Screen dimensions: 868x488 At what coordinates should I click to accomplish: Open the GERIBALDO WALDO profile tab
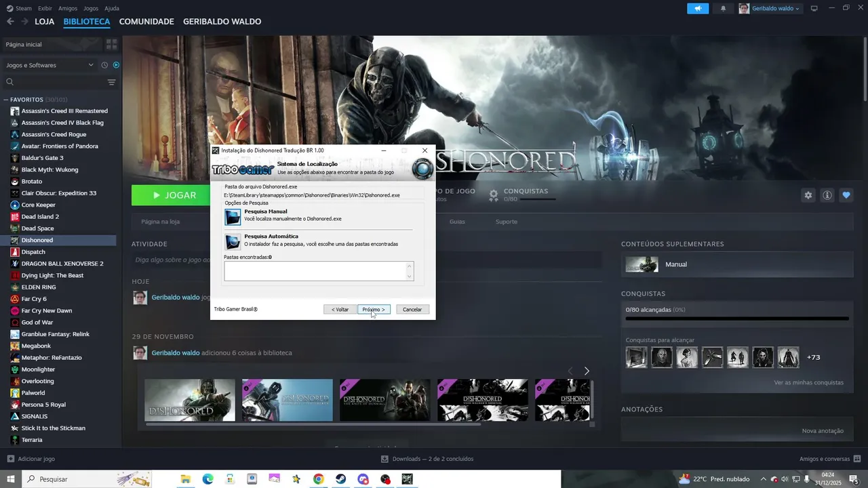click(222, 22)
